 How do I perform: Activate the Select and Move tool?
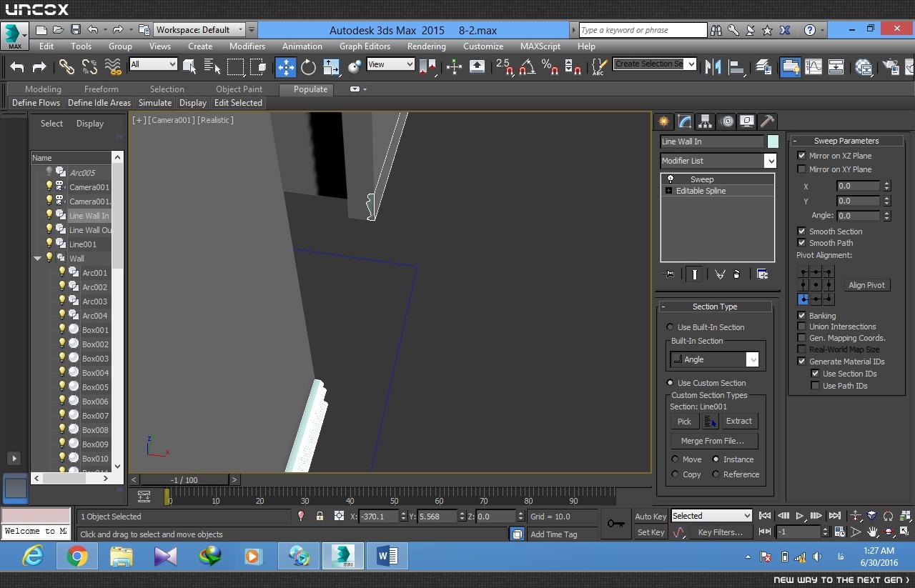286,67
